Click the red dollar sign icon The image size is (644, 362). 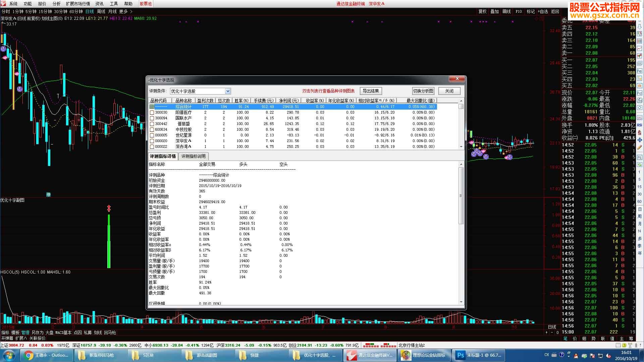tap(640, 132)
